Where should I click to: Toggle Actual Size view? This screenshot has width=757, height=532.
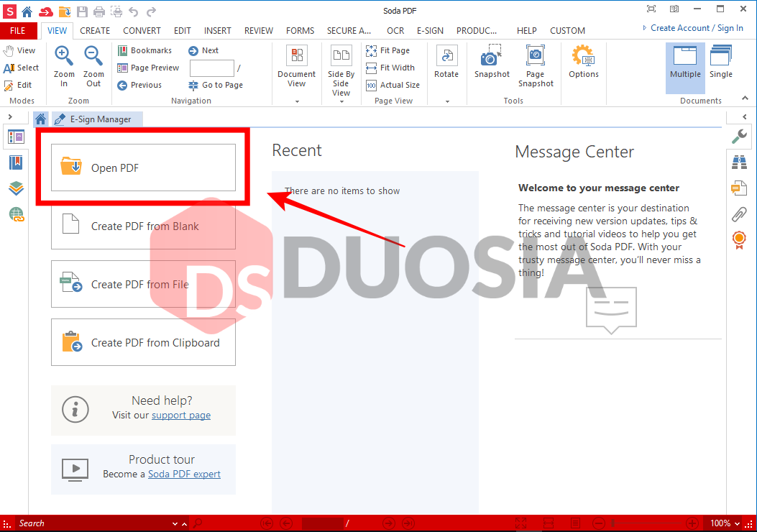click(x=393, y=85)
